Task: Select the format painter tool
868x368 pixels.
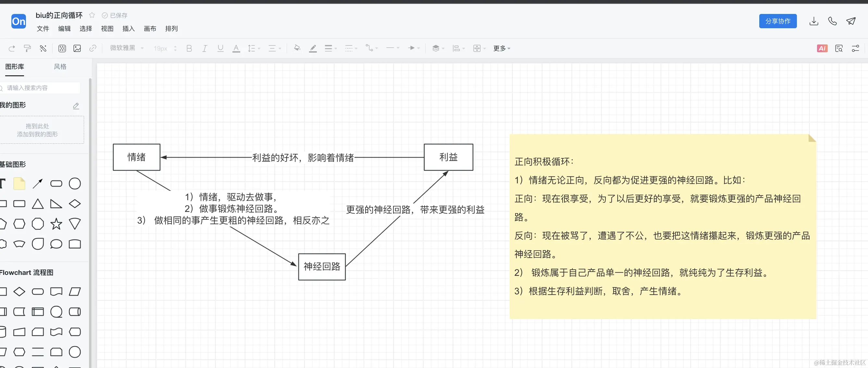Action: pyautogui.click(x=27, y=48)
